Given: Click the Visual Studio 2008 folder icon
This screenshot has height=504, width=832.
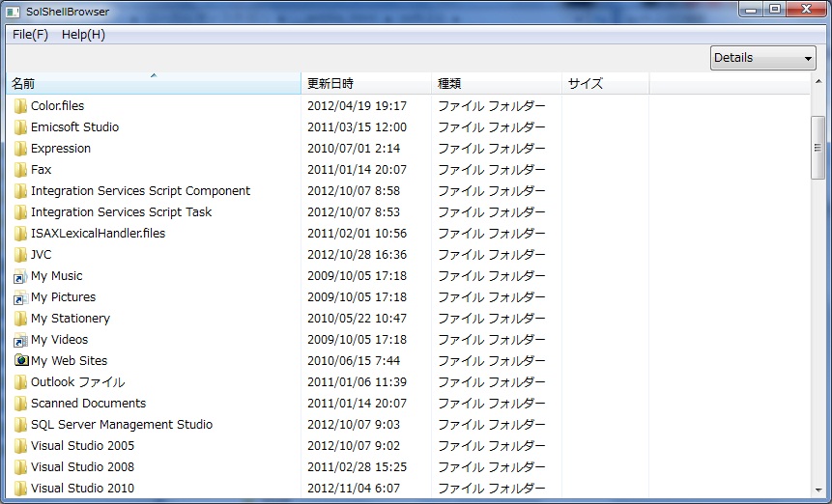Looking at the screenshot, I should coord(20,467).
